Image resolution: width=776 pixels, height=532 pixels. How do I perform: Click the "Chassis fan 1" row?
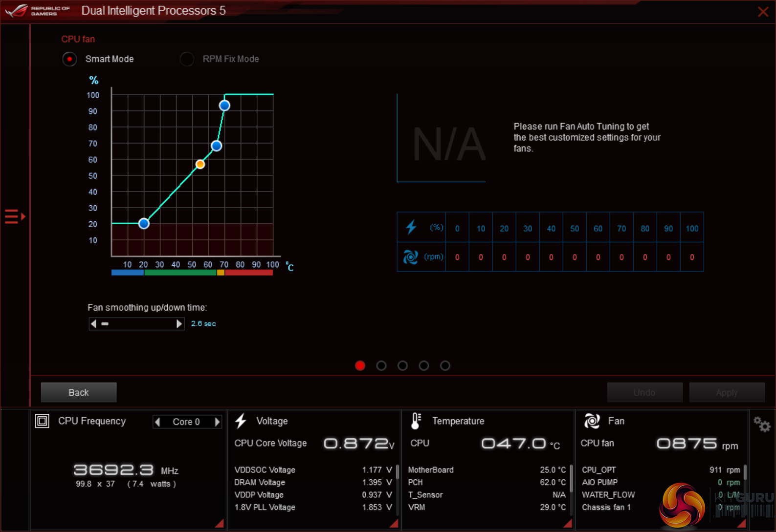coord(661,507)
